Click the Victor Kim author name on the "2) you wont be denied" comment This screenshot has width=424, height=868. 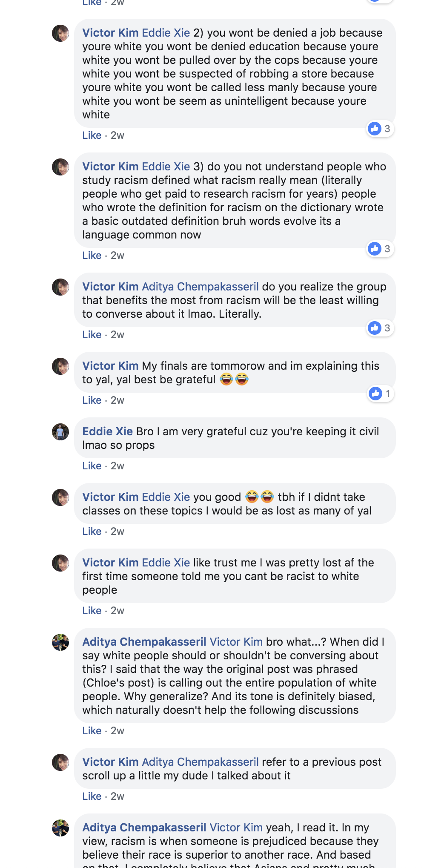[110, 33]
